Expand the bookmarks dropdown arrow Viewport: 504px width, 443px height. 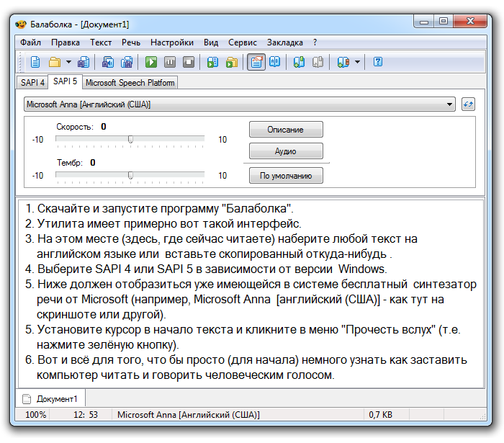[357, 62]
